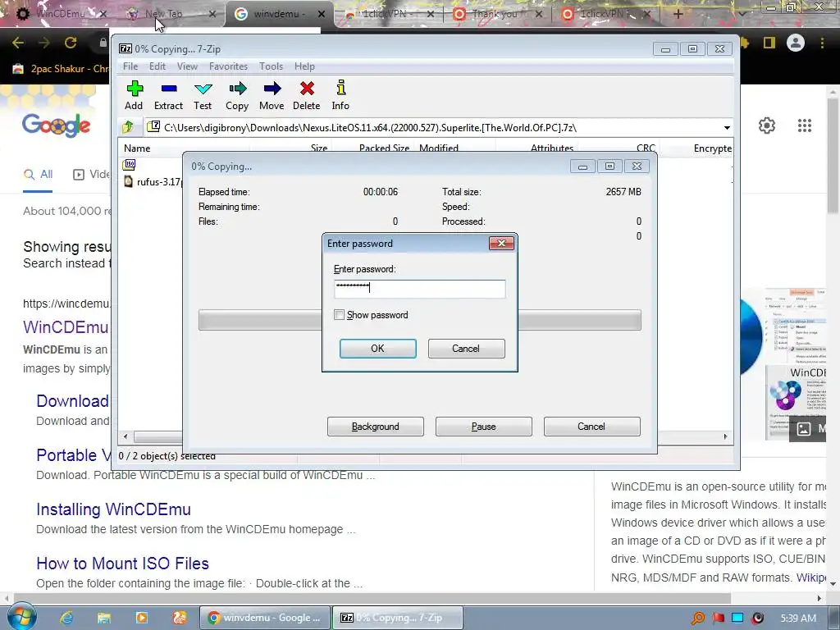This screenshot has width=840, height=630.
Task: Open the 7-Zip Edit menu
Action: (157, 66)
